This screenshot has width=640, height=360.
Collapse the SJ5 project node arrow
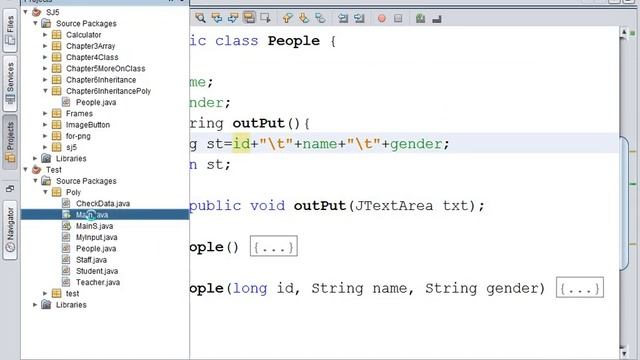26,12
